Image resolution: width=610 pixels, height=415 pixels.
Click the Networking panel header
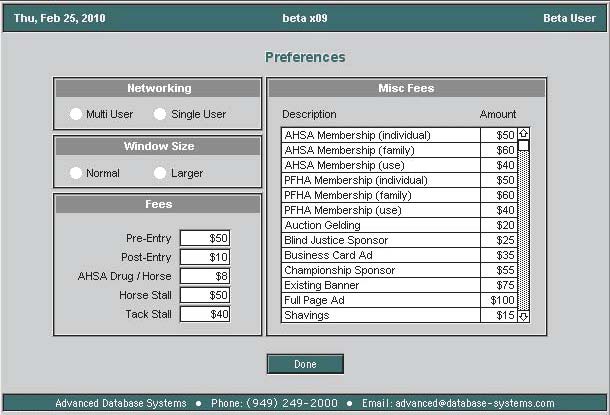click(x=158, y=88)
